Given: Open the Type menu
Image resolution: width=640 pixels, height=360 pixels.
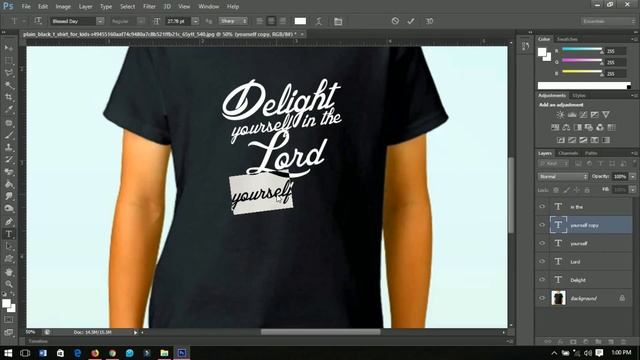Looking at the screenshot, I should tap(106, 7).
